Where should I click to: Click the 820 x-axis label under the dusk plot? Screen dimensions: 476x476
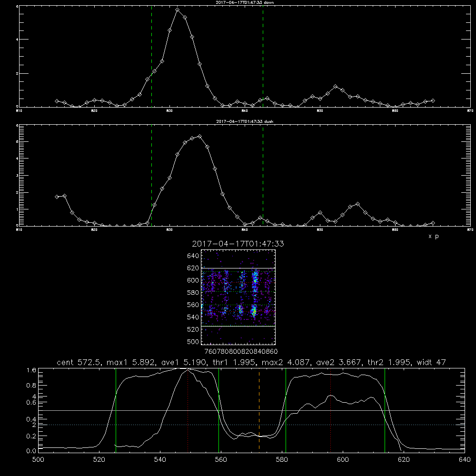tap(94, 230)
